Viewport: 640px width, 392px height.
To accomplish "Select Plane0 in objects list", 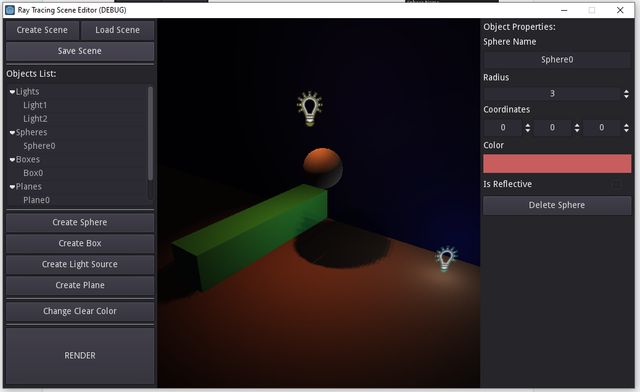I will point(36,200).
